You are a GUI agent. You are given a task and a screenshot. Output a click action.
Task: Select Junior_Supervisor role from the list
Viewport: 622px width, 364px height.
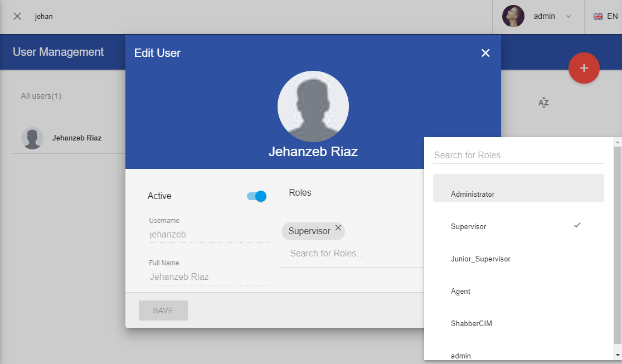[x=518, y=259]
